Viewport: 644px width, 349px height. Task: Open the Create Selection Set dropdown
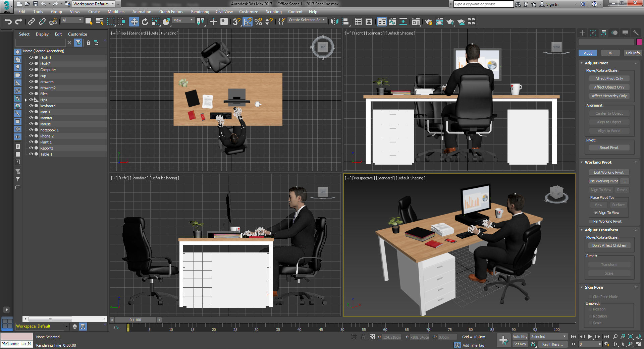[307, 20]
